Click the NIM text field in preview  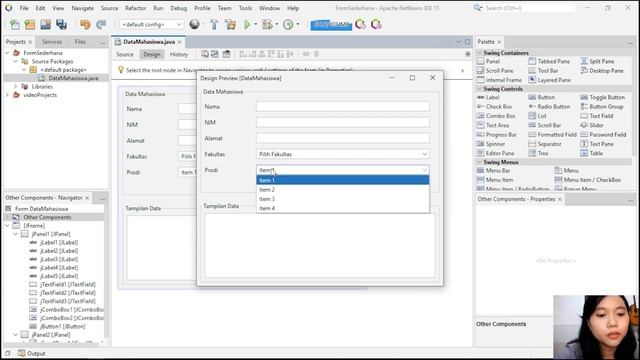(343, 122)
